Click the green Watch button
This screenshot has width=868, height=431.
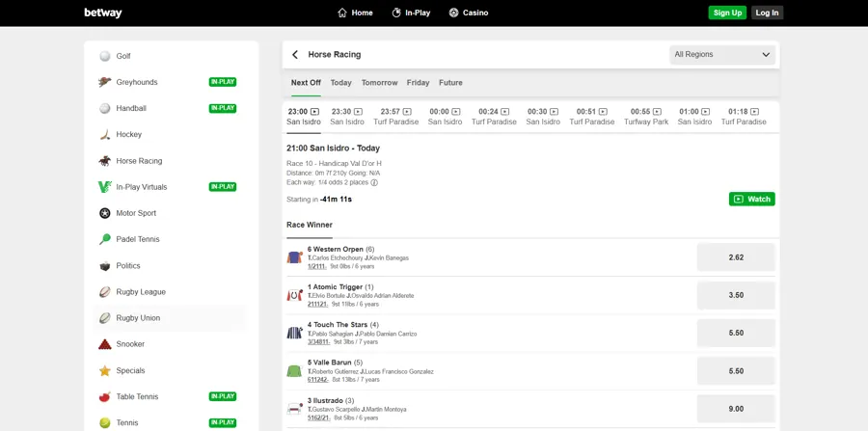coord(751,200)
